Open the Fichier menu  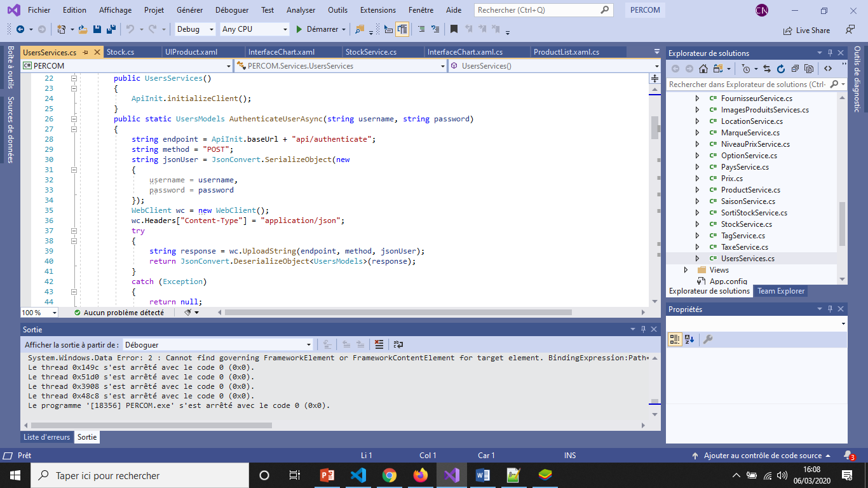pos(39,10)
